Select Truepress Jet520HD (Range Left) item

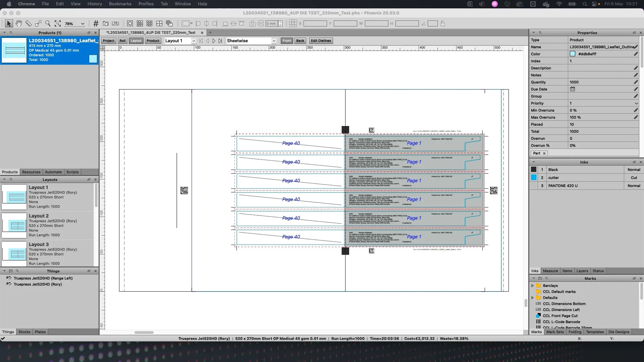click(x=43, y=278)
